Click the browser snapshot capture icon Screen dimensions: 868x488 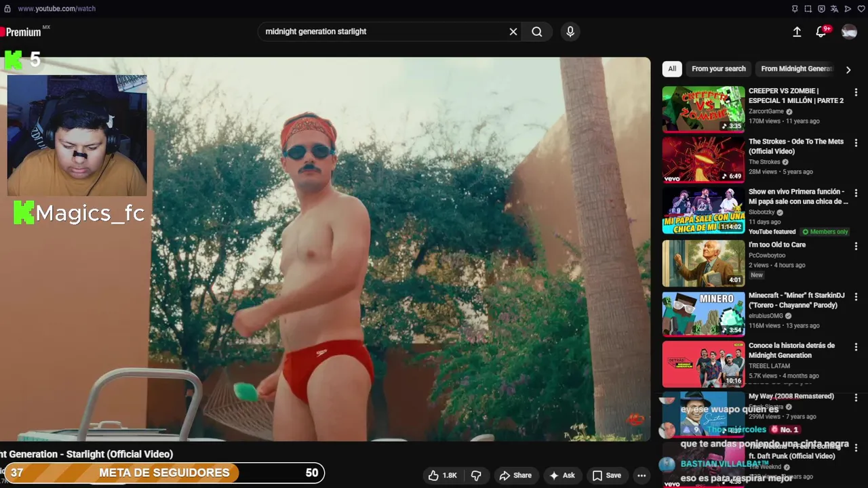pyautogui.click(x=808, y=9)
